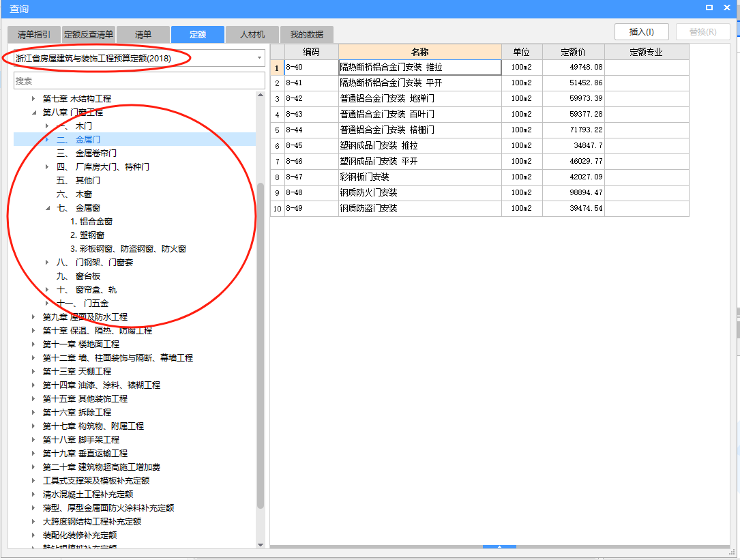This screenshot has width=740, height=560.
Task: Select row 塑钢成品门安装 推拉
Action: click(x=479, y=145)
